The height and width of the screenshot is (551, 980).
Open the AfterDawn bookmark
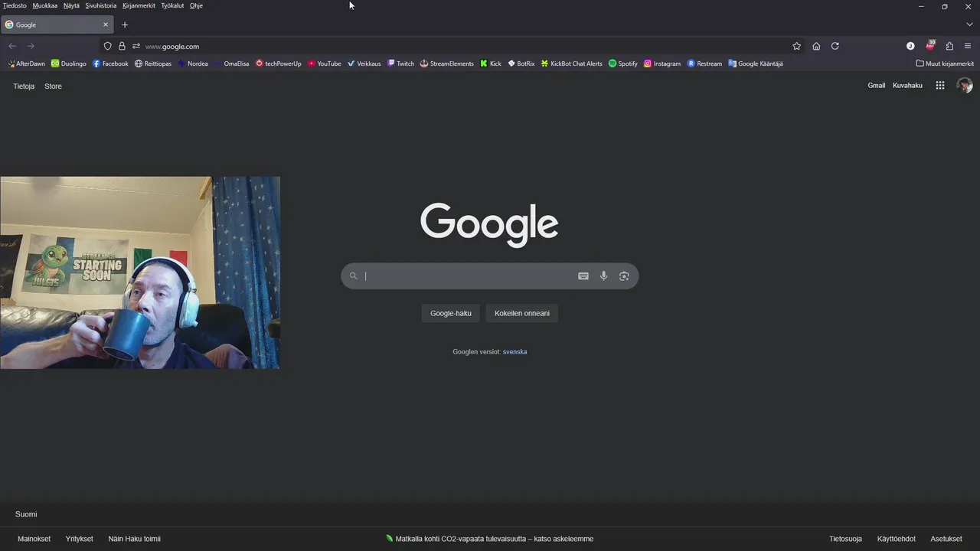[x=26, y=64]
